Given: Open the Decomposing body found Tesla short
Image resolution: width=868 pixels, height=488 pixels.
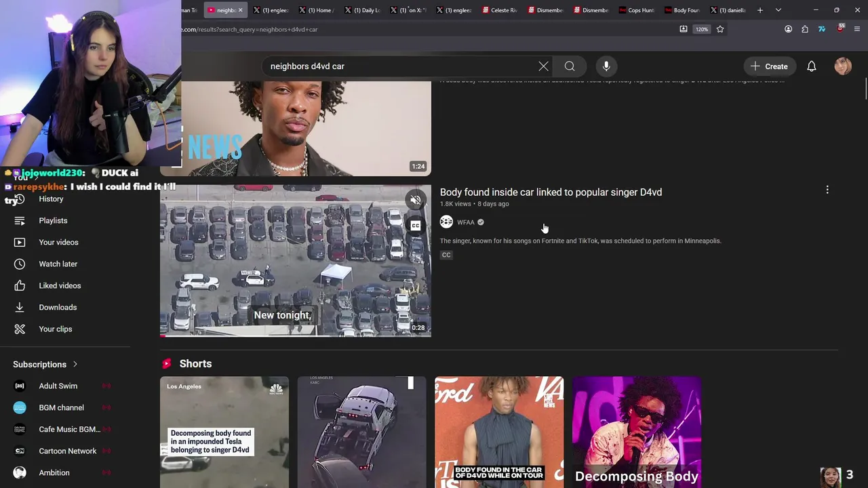Looking at the screenshot, I should [x=224, y=432].
